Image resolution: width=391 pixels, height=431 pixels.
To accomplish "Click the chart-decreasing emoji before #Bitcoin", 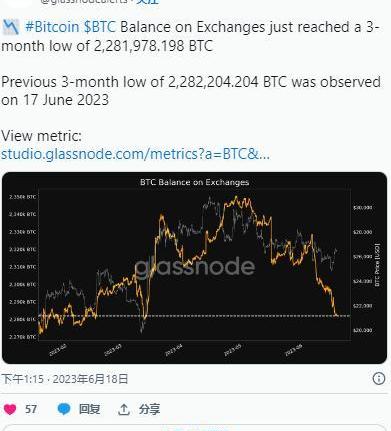I will click(11, 27).
